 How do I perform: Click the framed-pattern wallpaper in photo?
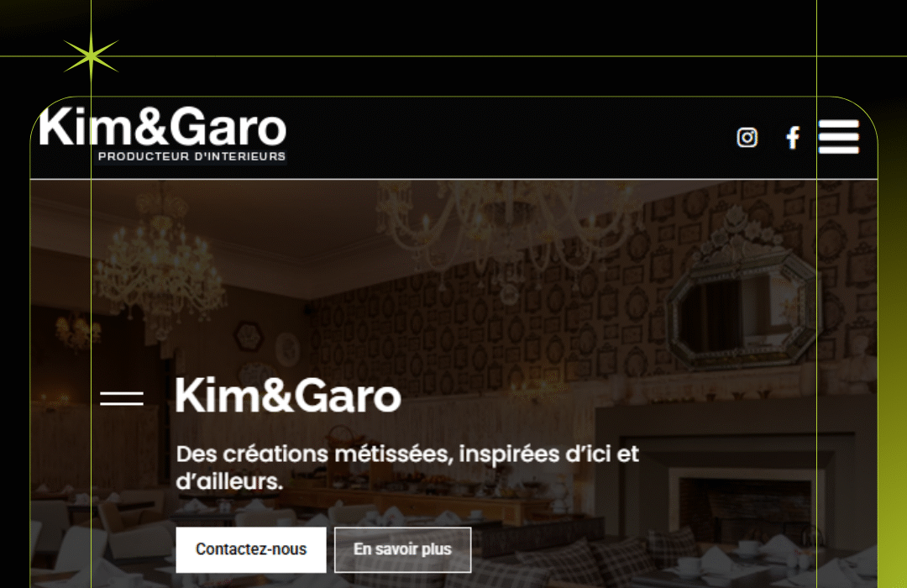point(491,324)
